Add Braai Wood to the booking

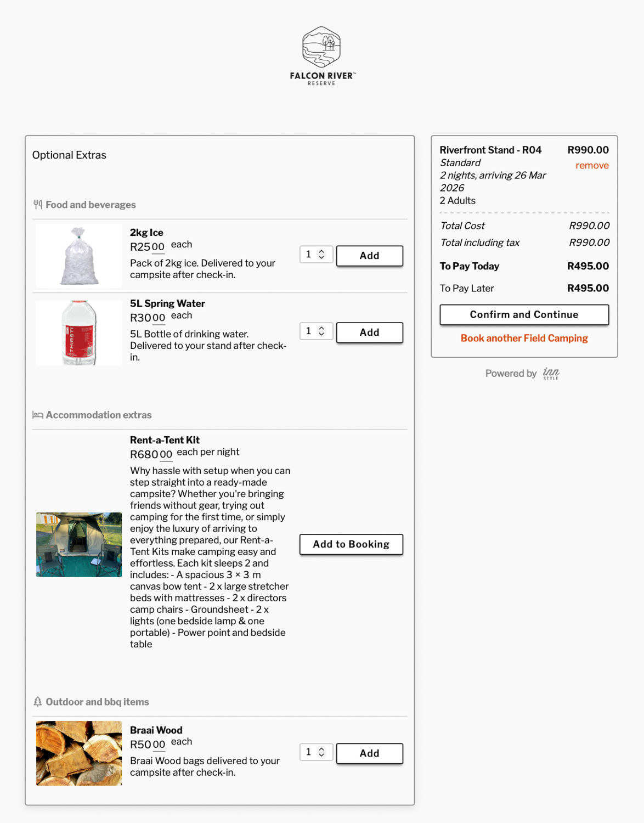pyautogui.click(x=370, y=753)
